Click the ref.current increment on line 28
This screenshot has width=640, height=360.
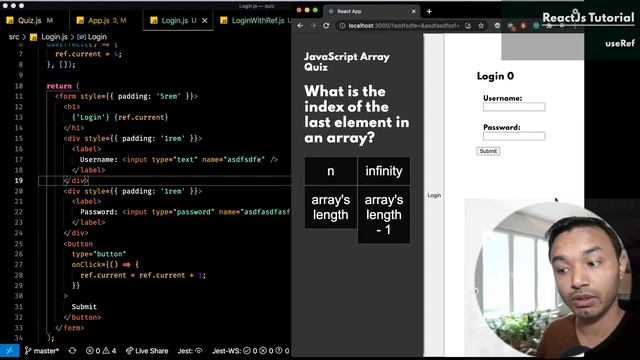(143, 275)
